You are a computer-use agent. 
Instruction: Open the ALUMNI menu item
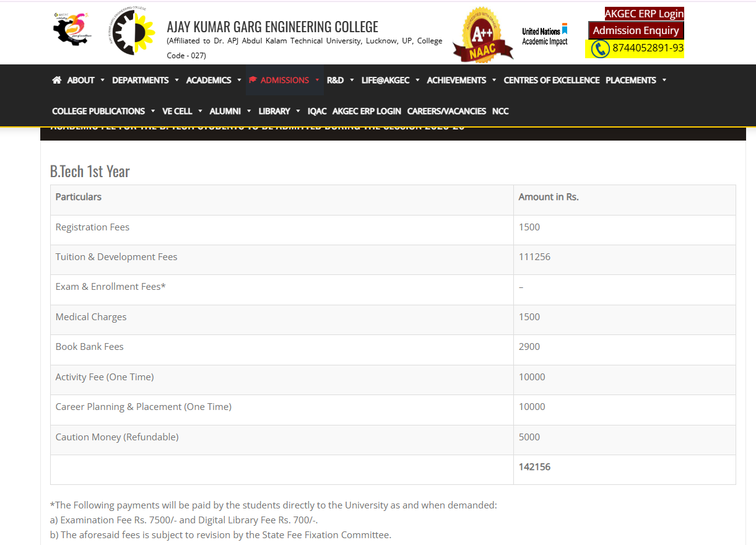click(x=225, y=111)
